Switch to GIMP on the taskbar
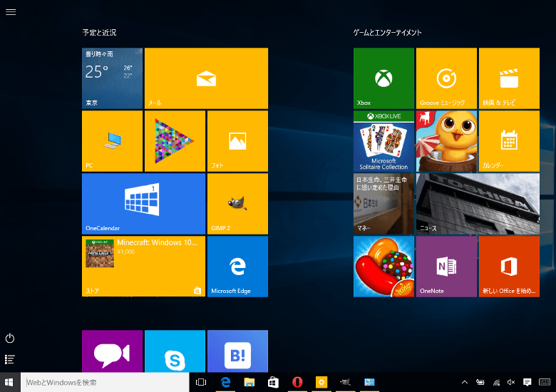Viewport: 556px width, 392px height. click(x=346, y=382)
